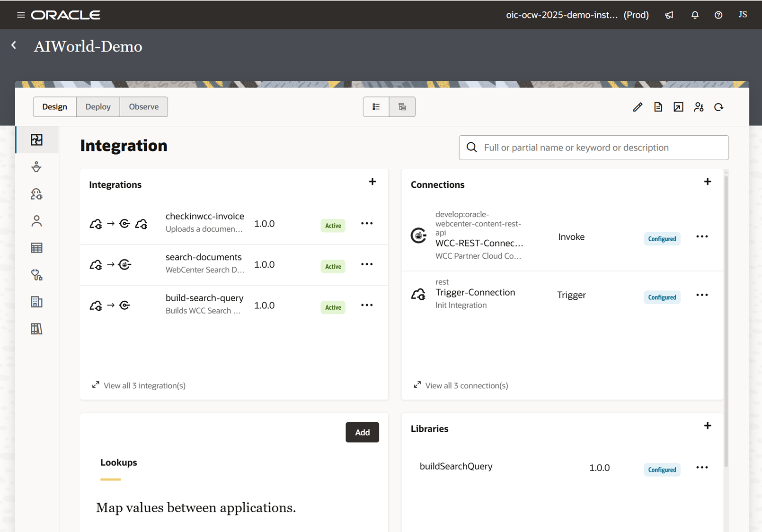Open the announcements megaphone icon
762x532 pixels.
click(x=669, y=15)
